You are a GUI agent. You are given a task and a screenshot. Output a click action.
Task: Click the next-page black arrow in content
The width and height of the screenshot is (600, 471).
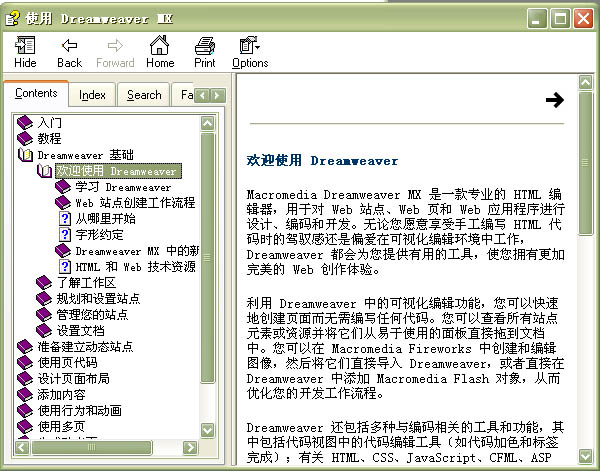point(554,100)
